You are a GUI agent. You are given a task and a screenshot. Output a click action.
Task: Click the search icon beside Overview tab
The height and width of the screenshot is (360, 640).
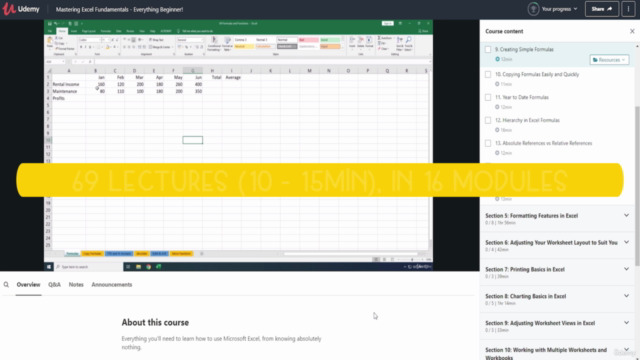tap(6, 284)
